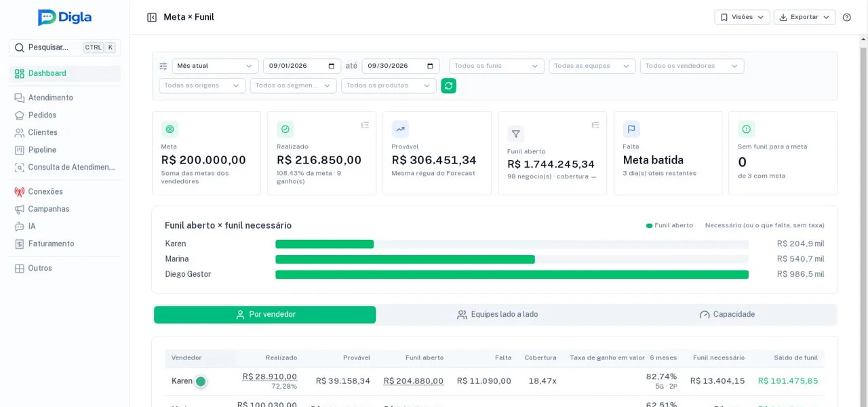Open the Visões dropdown
Screen dimensions: 868x407
(x=742, y=17)
